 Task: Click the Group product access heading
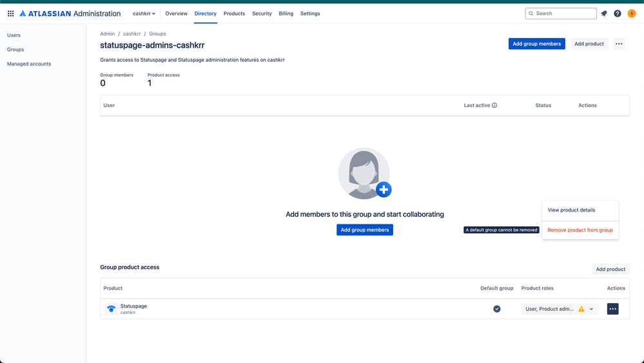[130, 268]
